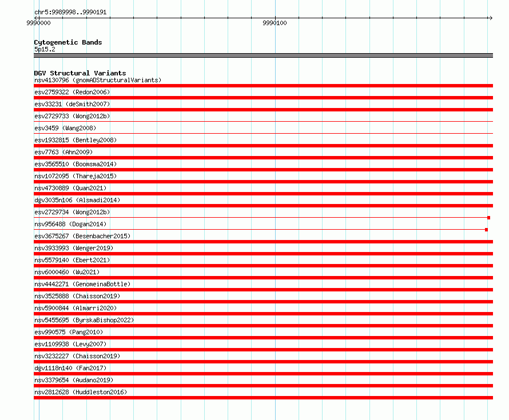Select the nsv4730889 (Quan2021) label

click(x=70, y=188)
